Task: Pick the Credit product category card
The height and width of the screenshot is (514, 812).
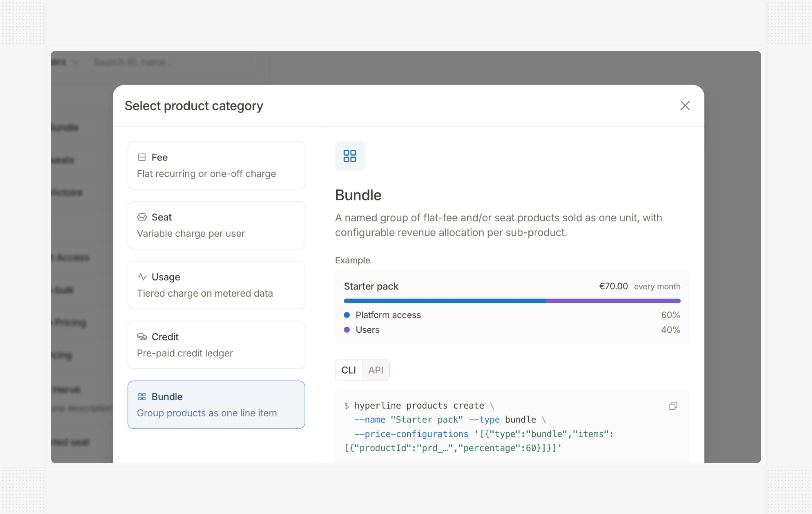Action: tap(216, 345)
